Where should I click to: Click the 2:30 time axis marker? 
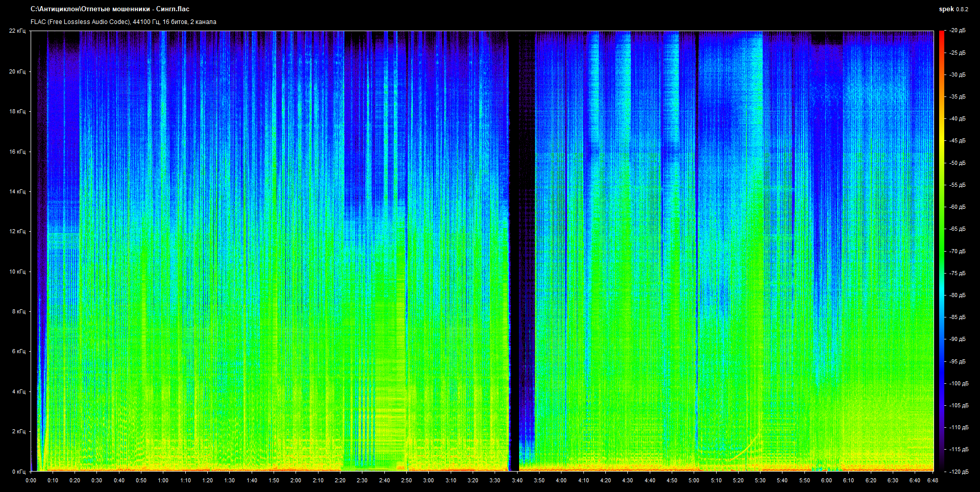tap(362, 480)
